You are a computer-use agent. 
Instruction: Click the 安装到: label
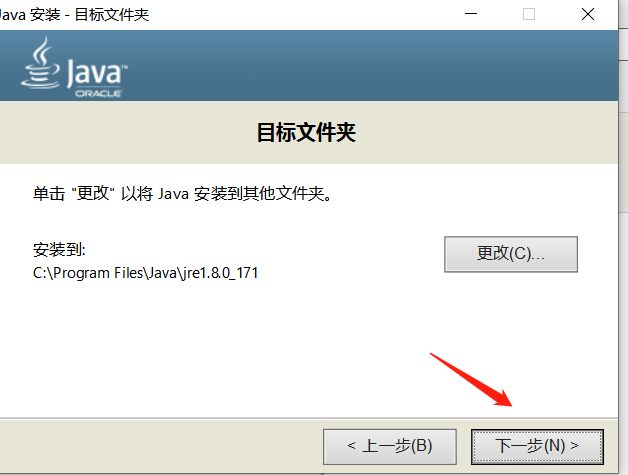(x=59, y=250)
